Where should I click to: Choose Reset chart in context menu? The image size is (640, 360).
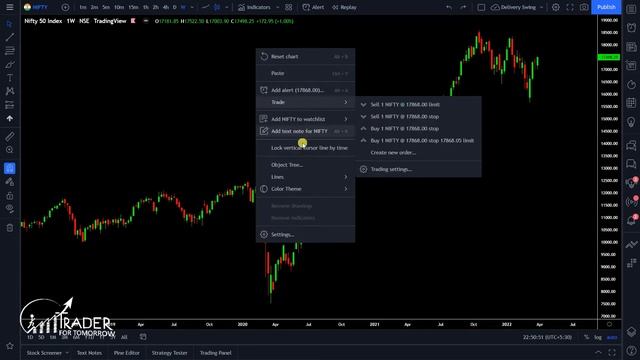[305, 56]
